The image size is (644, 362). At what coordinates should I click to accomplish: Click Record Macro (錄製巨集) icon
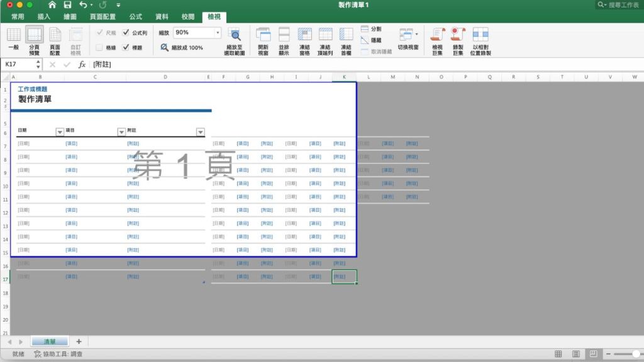pyautogui.click(x=458, y=35)
